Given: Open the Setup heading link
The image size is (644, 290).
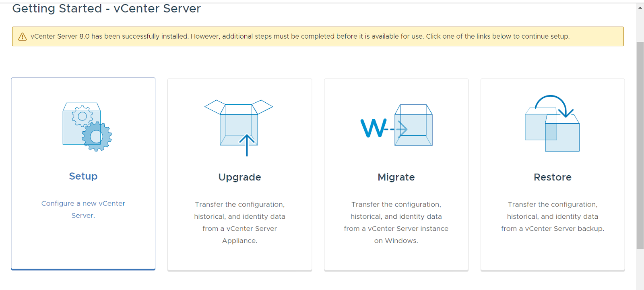Looking at the screenshot, I should pyautogui.click(x=83, y=176).
